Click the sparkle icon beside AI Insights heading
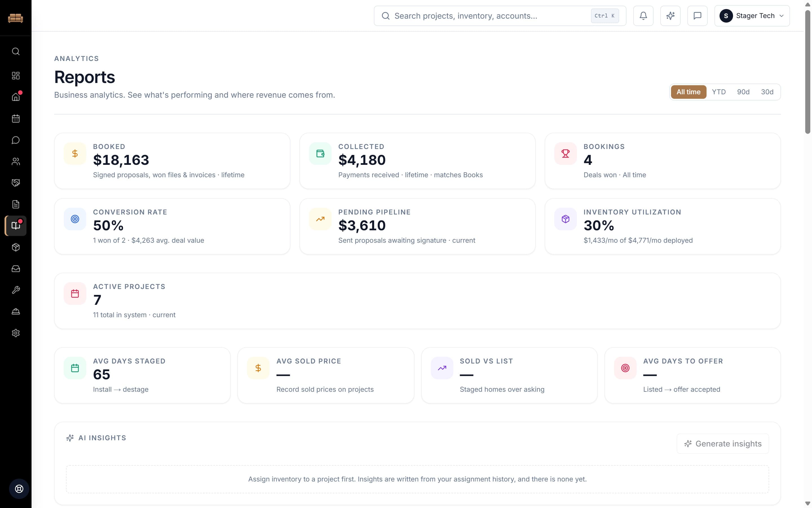Screen dimensions: 812x508 coord(70,438)
